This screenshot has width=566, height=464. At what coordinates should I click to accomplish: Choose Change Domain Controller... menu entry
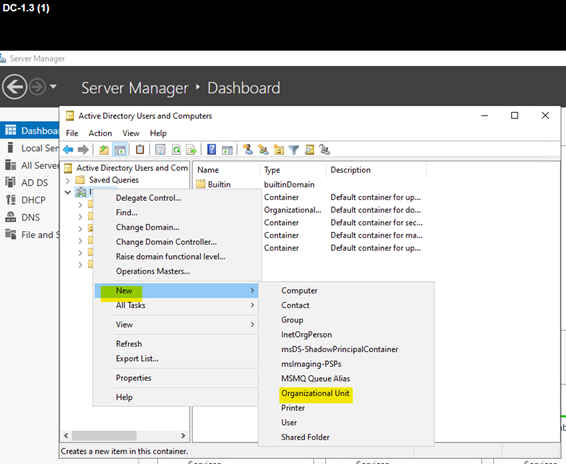click(176, 242)
